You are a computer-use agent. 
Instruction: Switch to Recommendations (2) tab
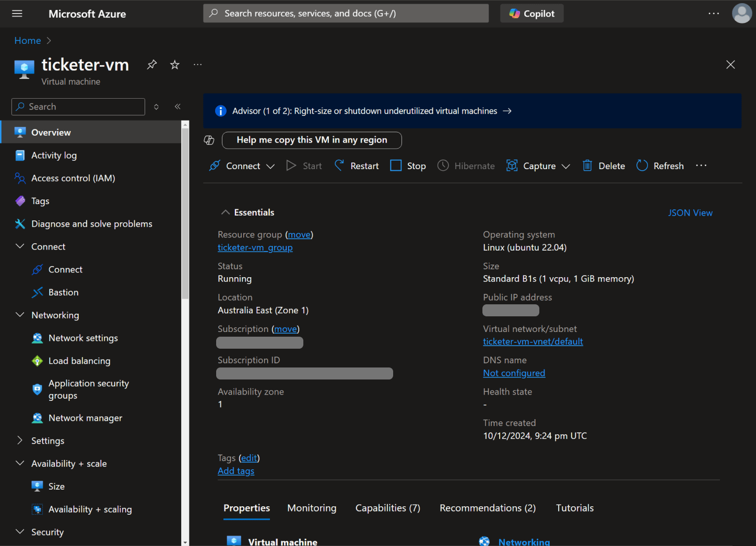[488, 508]
